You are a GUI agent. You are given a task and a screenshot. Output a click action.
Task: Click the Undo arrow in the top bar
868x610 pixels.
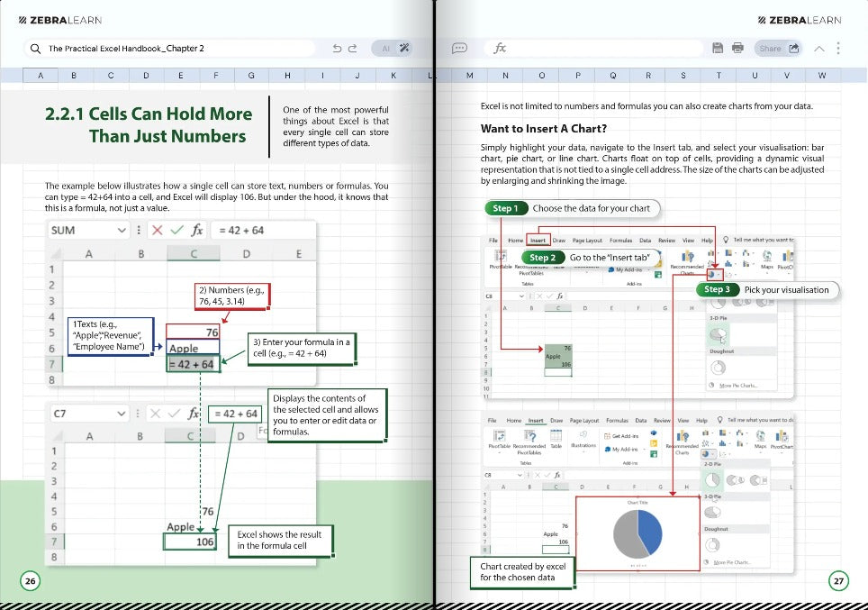coord(337,49)
